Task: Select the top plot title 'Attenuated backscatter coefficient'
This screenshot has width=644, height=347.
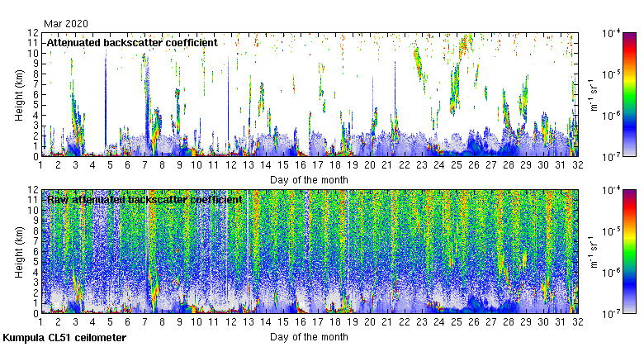Action: click(x=131, y=42)
